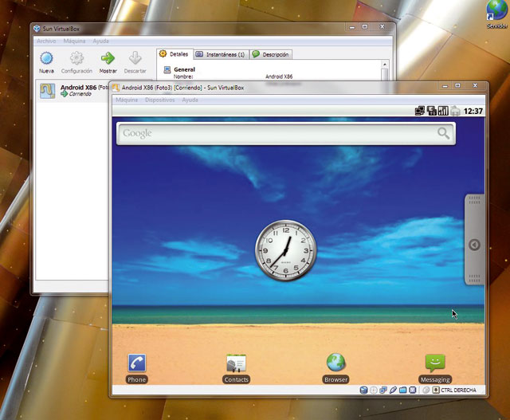The height and width of the screenshot is (420, 510).
Task: Open Archivo menu in VirtualBox manager
Action: click(46, 41)
